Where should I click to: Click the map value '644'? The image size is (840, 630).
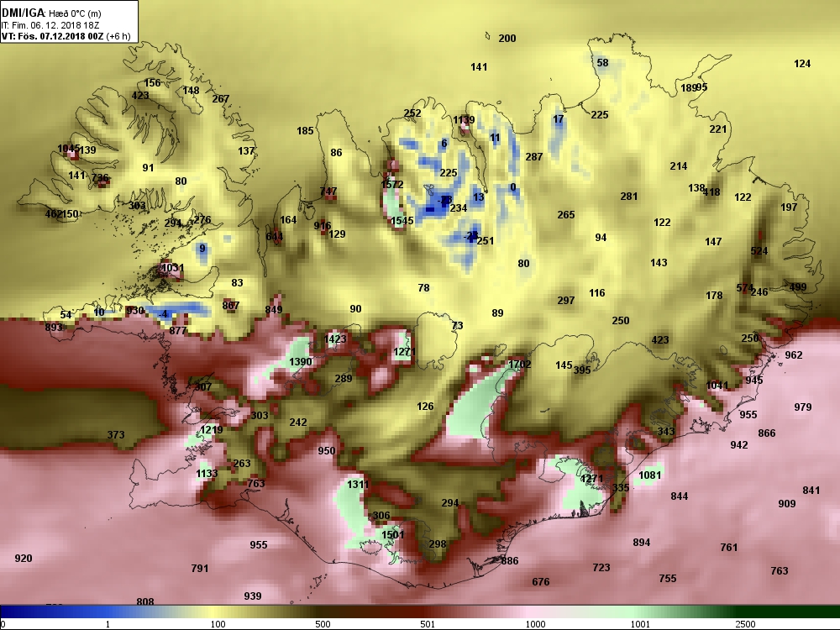point(275,236)
